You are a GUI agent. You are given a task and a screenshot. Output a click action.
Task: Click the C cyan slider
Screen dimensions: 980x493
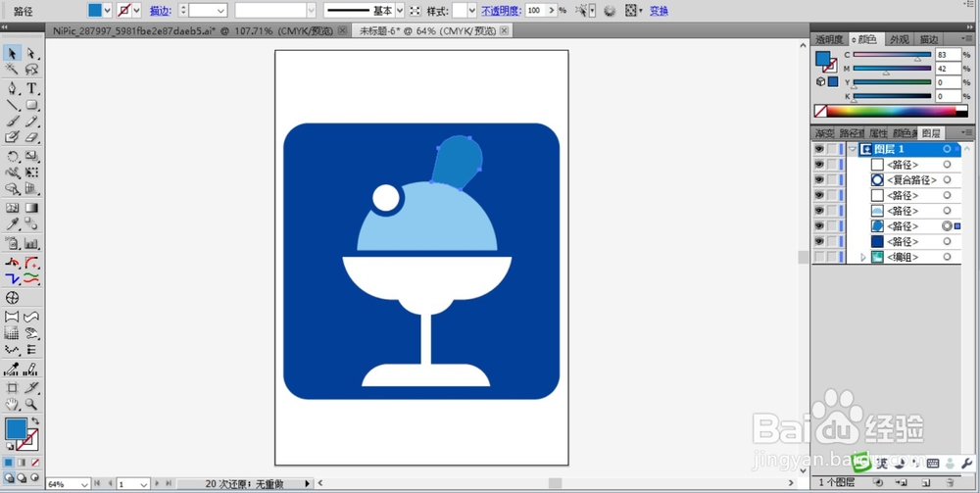892,55
